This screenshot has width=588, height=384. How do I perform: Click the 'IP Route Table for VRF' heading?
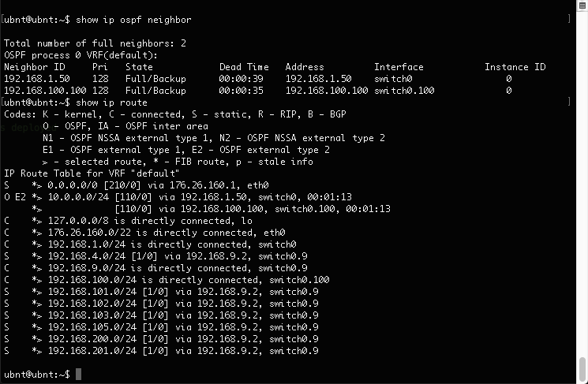tap(92, 173)
